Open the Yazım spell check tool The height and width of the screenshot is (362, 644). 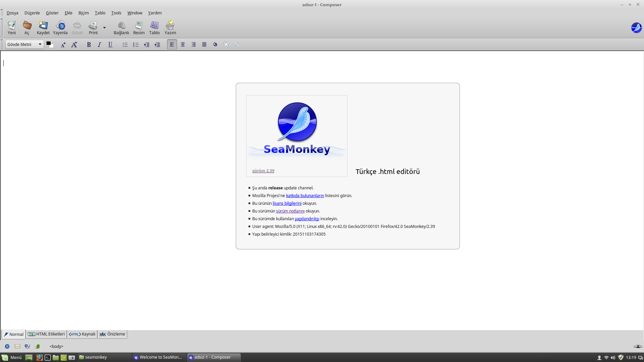170,27
